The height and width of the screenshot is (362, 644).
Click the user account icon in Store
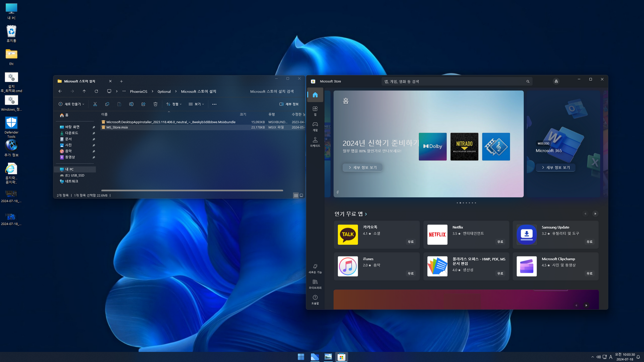556,81
